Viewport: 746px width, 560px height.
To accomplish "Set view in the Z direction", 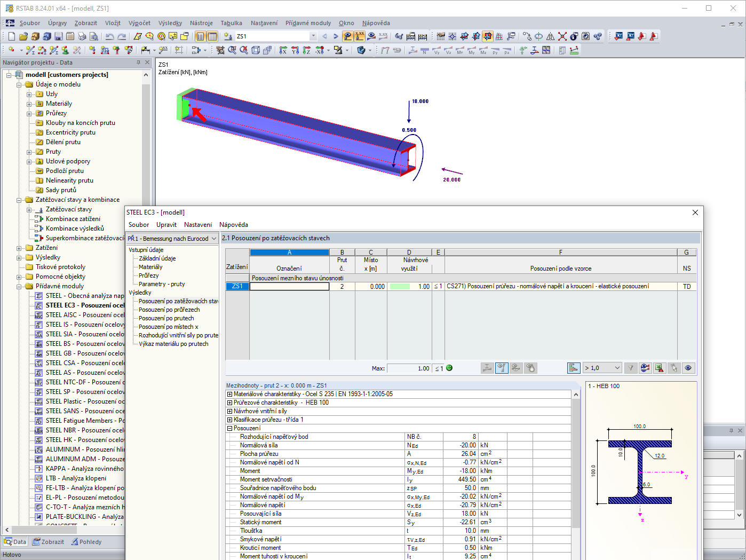I will point(306,50).
